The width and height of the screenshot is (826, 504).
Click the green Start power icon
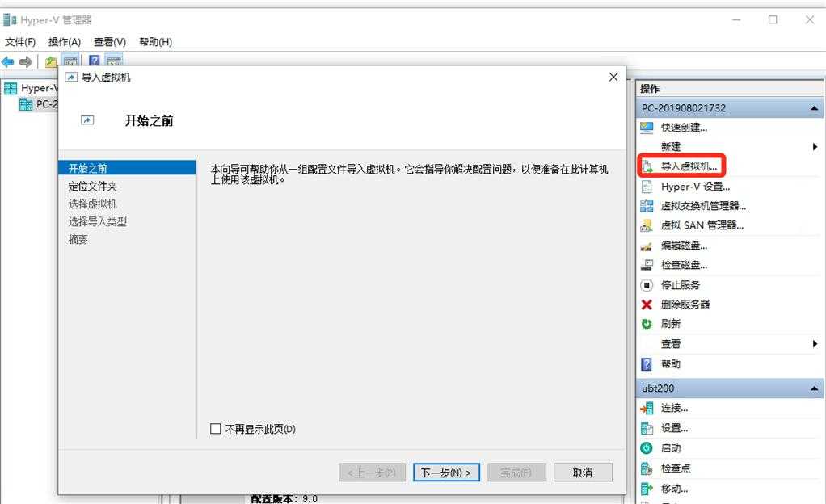point(647,448)
